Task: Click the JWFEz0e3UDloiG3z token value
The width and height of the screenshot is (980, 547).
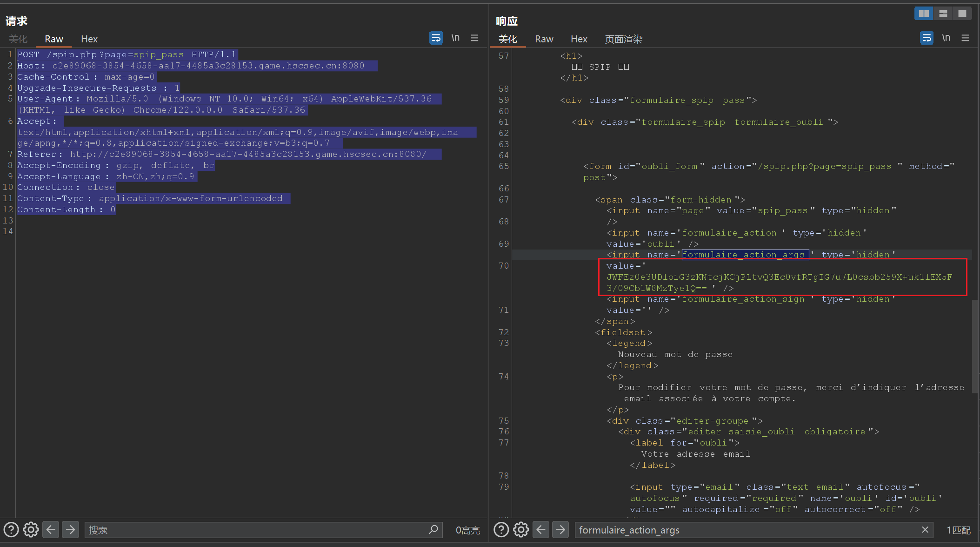Action: click(779, 283)
